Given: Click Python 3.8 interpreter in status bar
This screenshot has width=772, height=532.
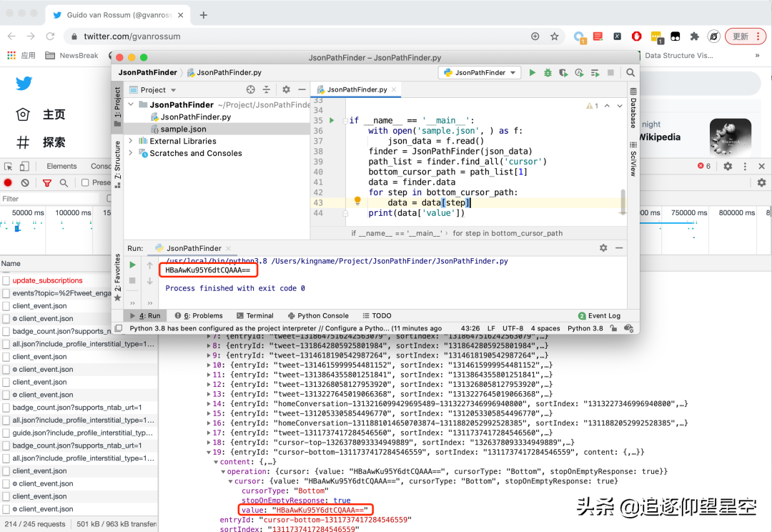Looking at the screenshot, I should [585, 328].
